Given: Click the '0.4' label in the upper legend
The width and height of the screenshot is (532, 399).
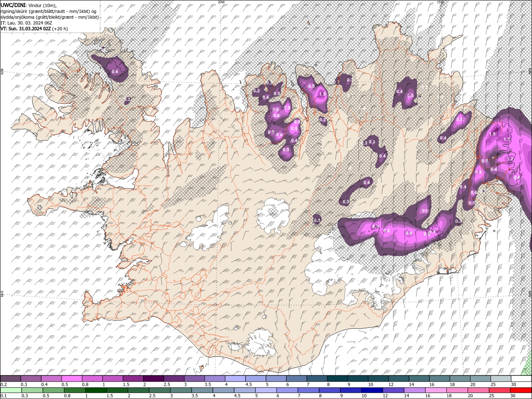Looking at the screenshot, I should click(x=44, y=384).
